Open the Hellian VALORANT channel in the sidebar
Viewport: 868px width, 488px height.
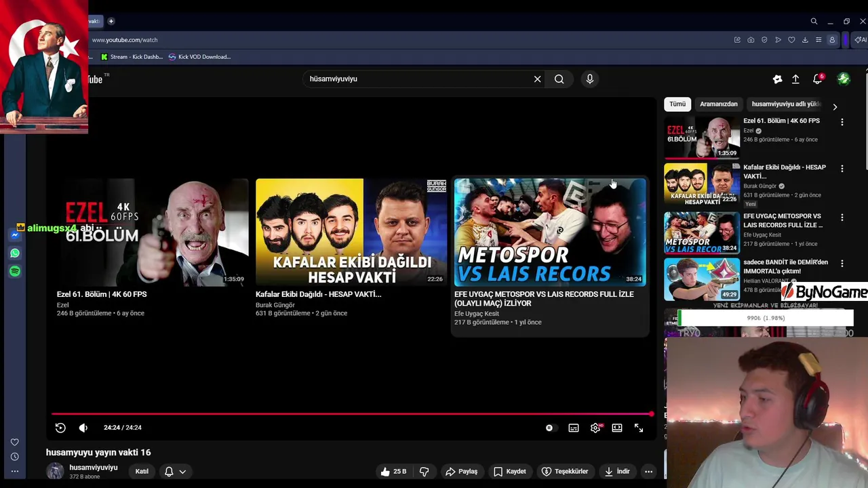pos(766,281)
